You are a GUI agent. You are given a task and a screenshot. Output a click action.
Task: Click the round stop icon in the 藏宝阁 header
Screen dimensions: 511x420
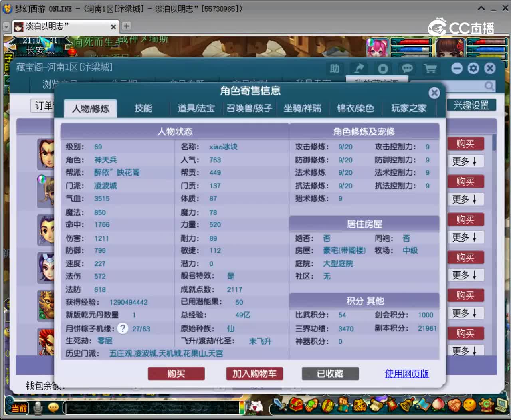(x=383, y=69)
